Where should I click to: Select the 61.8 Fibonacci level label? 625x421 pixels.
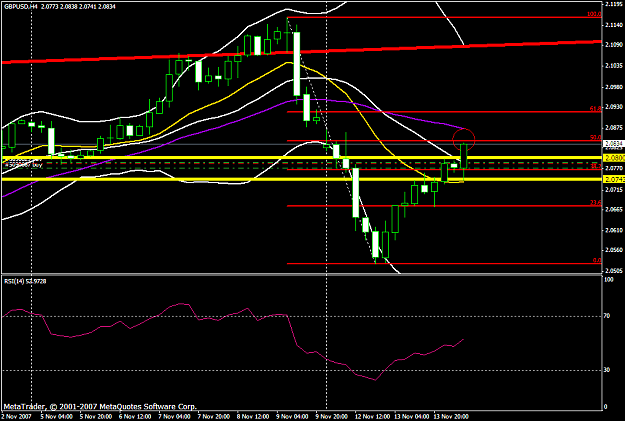click(x=596, y=108)
